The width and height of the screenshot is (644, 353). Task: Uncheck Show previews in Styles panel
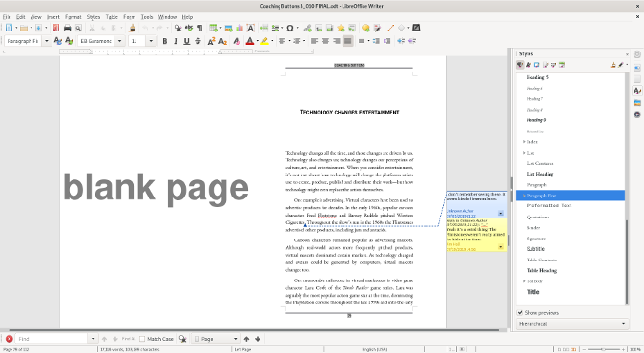(520, 313)
